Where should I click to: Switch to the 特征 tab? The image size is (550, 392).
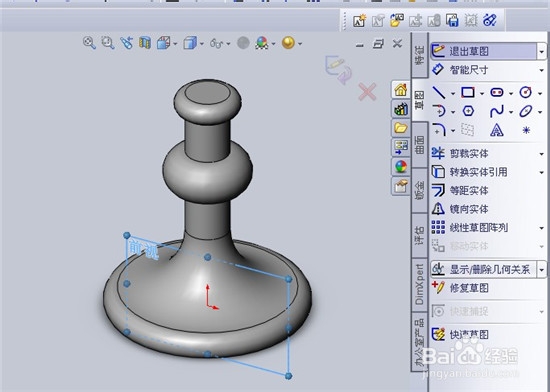[x=420, y=55]
